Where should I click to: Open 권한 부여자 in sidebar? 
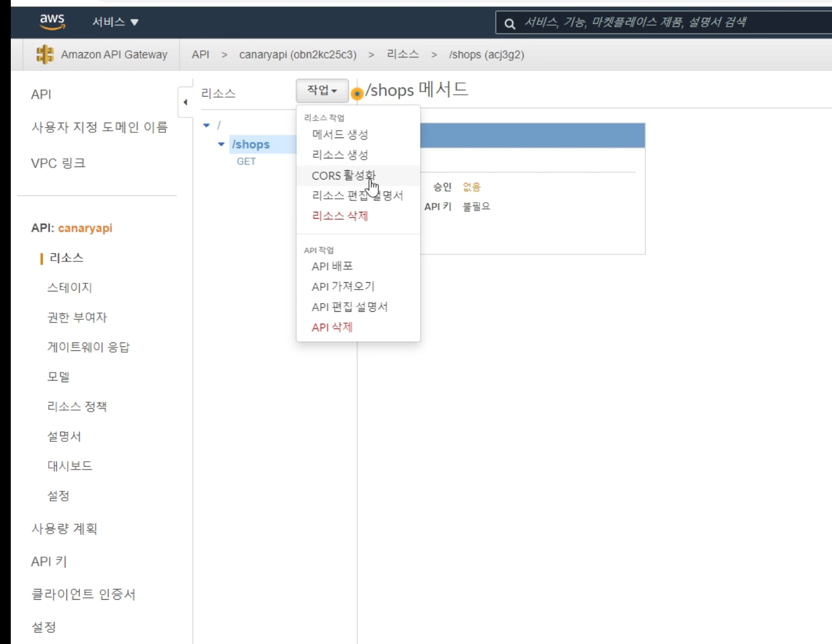click(x=77, y=317)
